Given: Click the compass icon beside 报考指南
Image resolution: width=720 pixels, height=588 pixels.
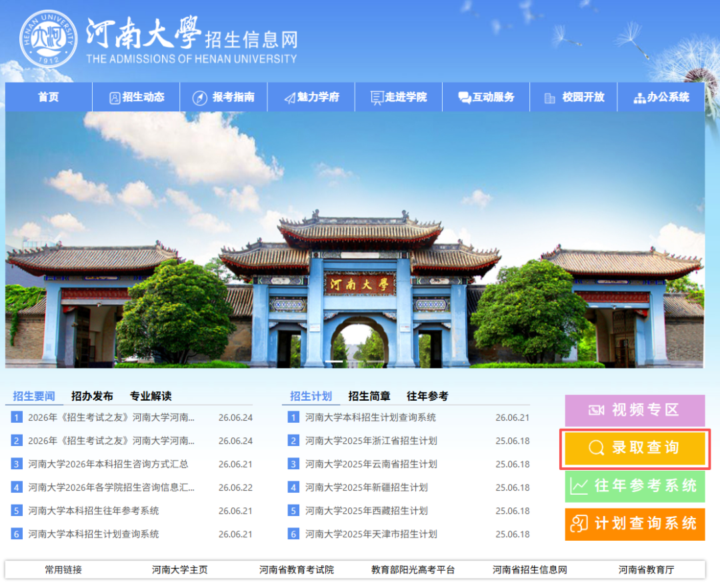Looking at the screenshot, I should coord(200,98).
